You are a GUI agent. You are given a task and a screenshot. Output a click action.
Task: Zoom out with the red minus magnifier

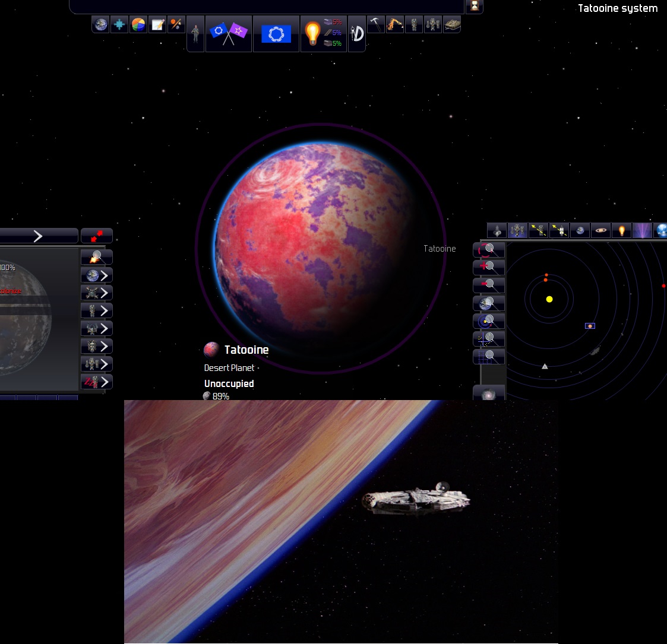pos(489,285)
